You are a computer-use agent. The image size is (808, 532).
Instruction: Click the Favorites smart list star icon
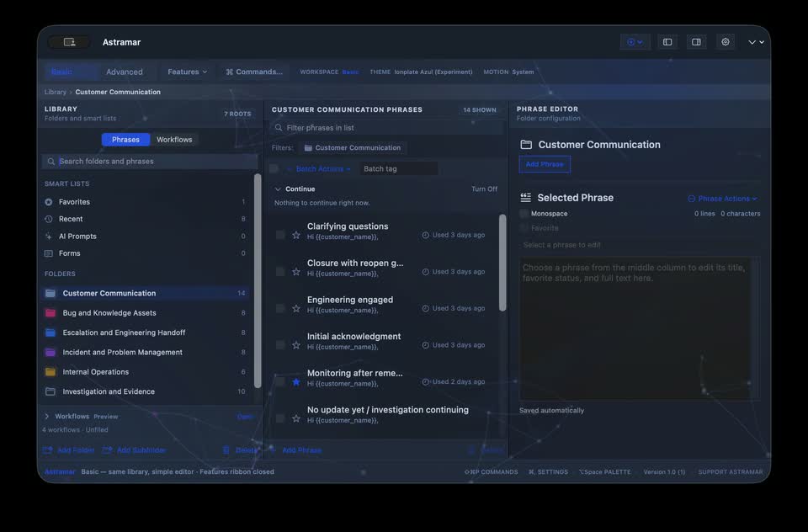pos(49,202)
